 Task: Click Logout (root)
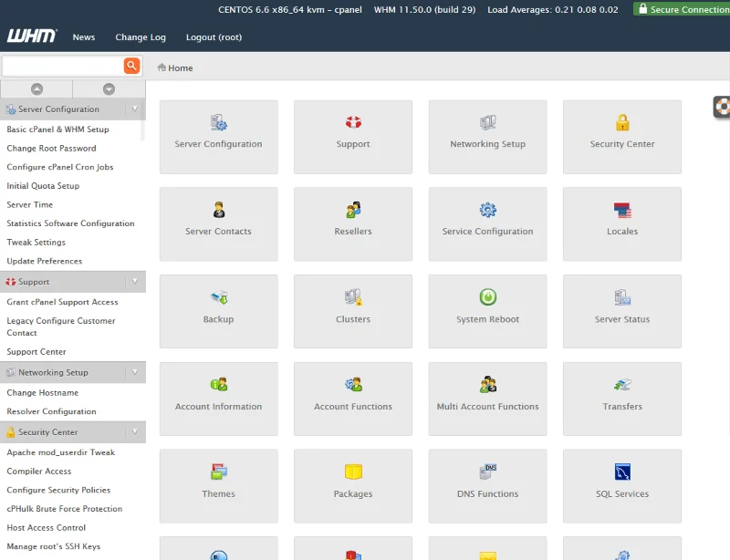214,37
